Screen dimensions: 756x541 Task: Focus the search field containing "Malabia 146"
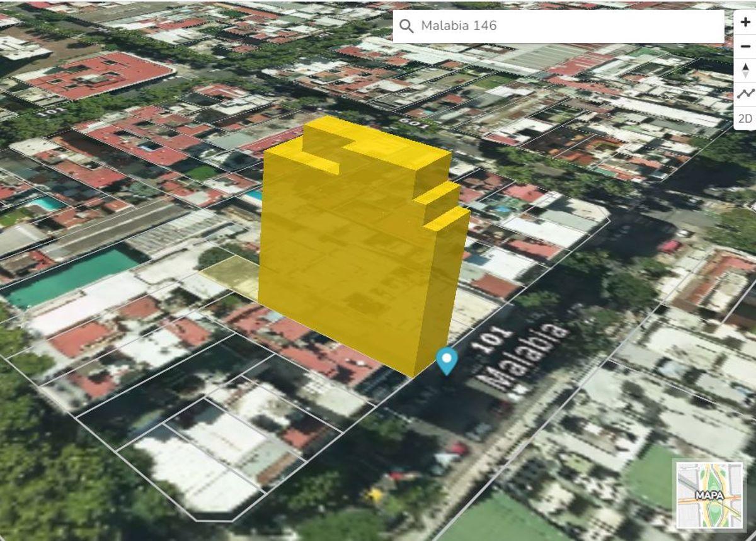(x=559, y=26)
